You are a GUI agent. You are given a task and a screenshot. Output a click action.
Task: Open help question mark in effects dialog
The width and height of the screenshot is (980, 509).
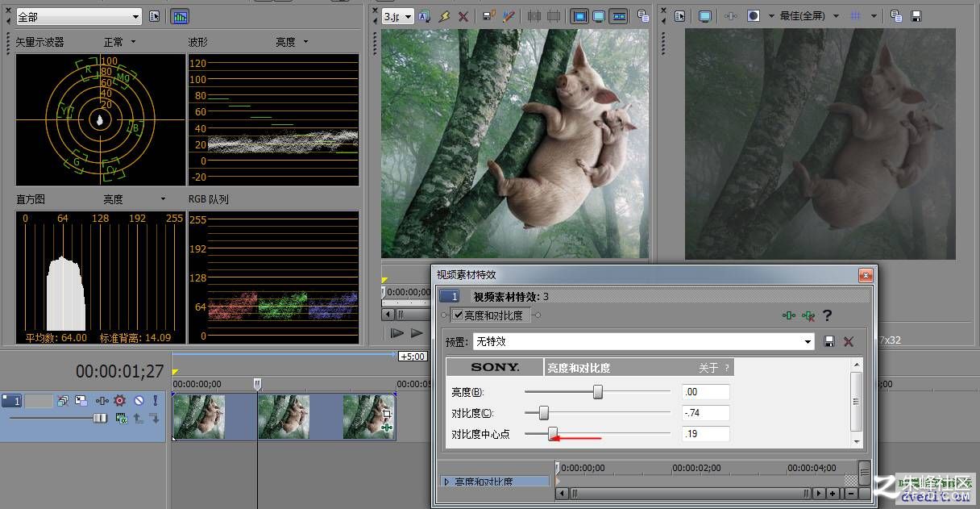(827, 315)
